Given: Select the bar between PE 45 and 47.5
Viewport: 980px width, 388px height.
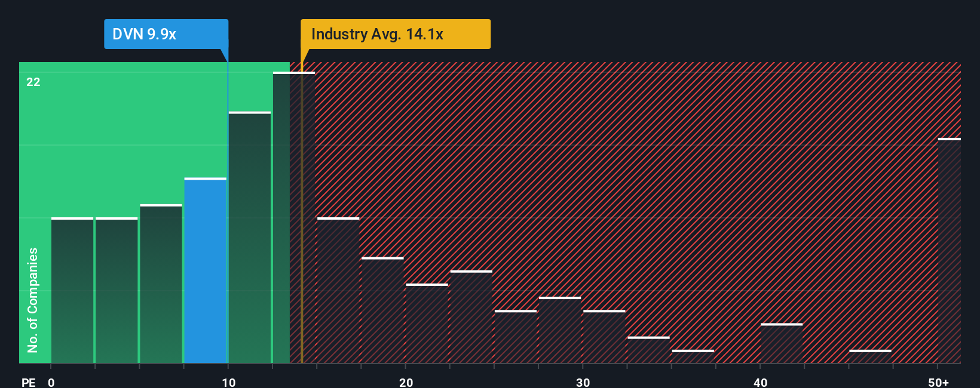Looking at the screenshot, I should click(870, 356).
